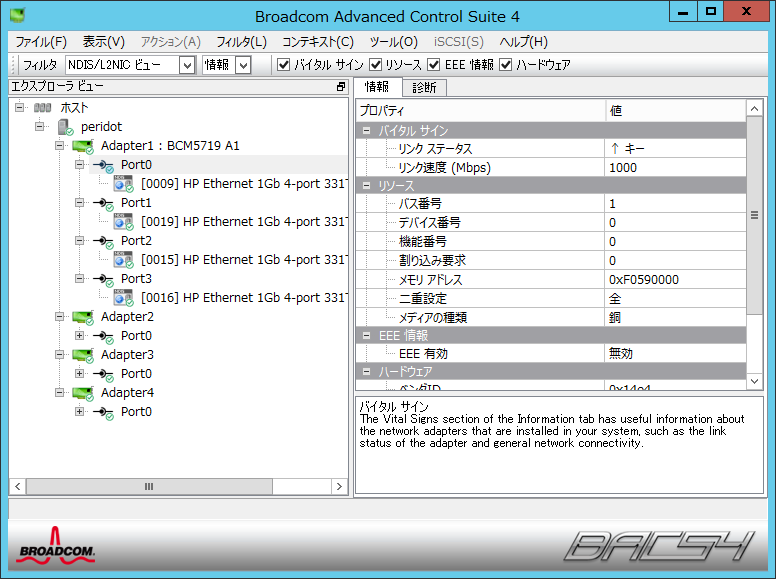
Task: Click property list scroll up arrow
Action: pyautogui.click(x=754, y=108)
